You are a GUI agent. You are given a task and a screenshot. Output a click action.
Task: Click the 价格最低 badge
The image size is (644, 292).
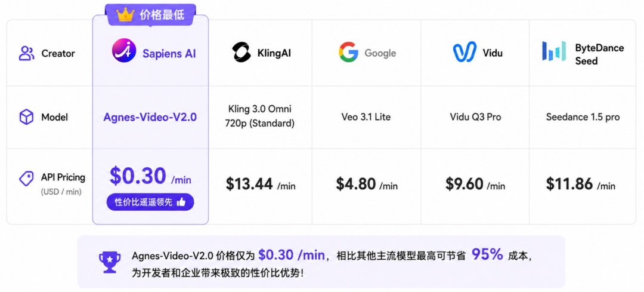coord(150,15)
